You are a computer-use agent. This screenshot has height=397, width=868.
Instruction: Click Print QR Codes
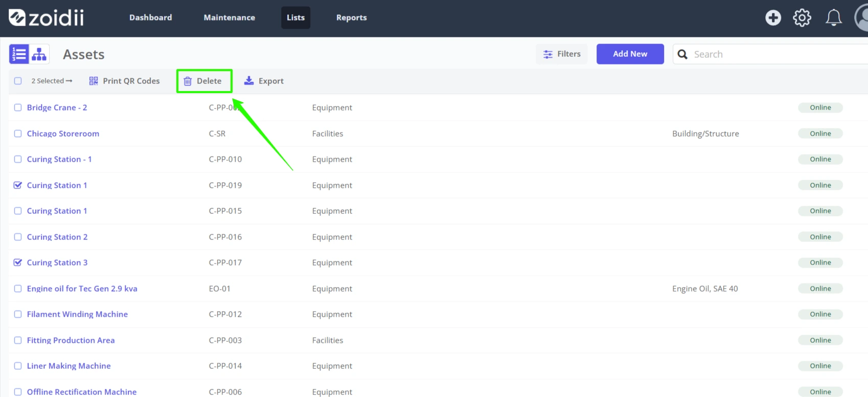[x=124, y=81]
